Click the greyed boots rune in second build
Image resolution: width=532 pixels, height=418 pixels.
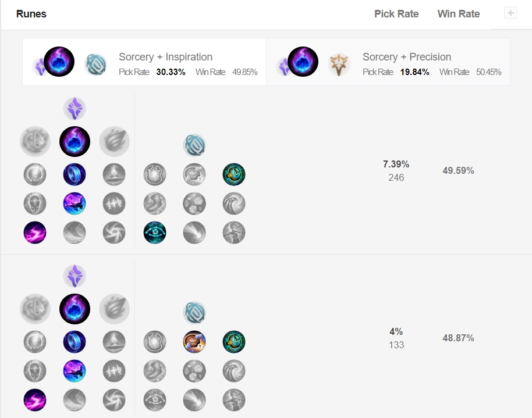155,371
